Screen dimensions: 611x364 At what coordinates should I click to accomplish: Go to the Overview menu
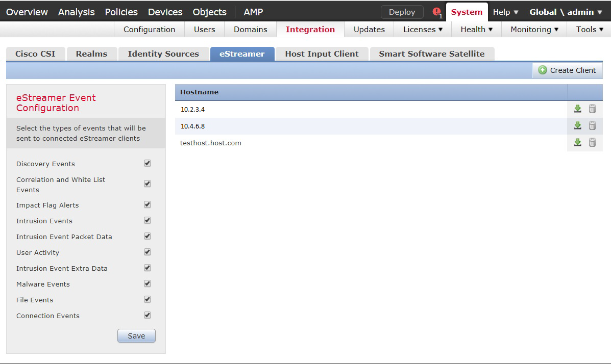[27, 12]
